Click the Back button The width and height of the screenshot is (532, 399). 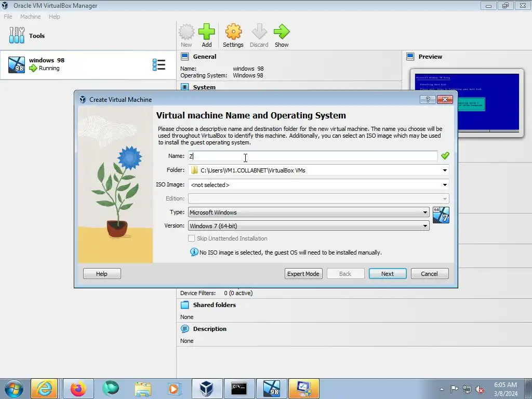[x=345, y=274]
